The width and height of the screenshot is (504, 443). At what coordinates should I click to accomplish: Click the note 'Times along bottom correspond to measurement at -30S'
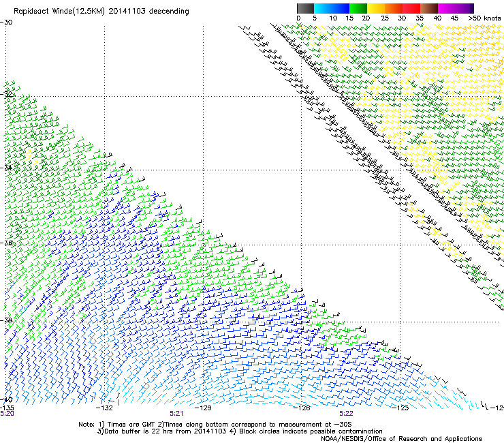pos(257,425)
